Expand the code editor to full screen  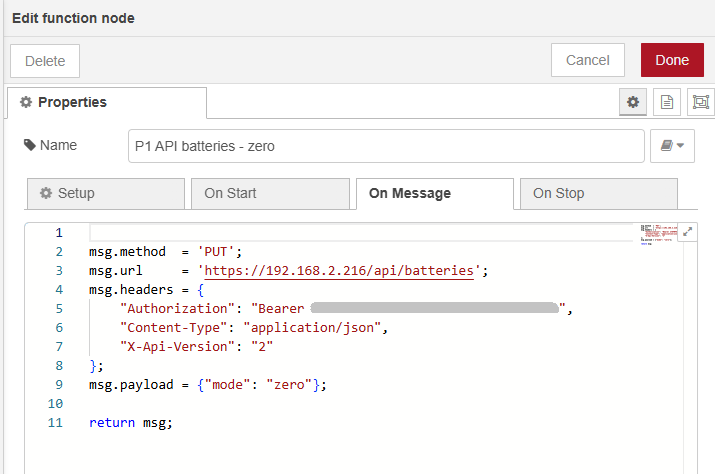[x=688, y=231]
